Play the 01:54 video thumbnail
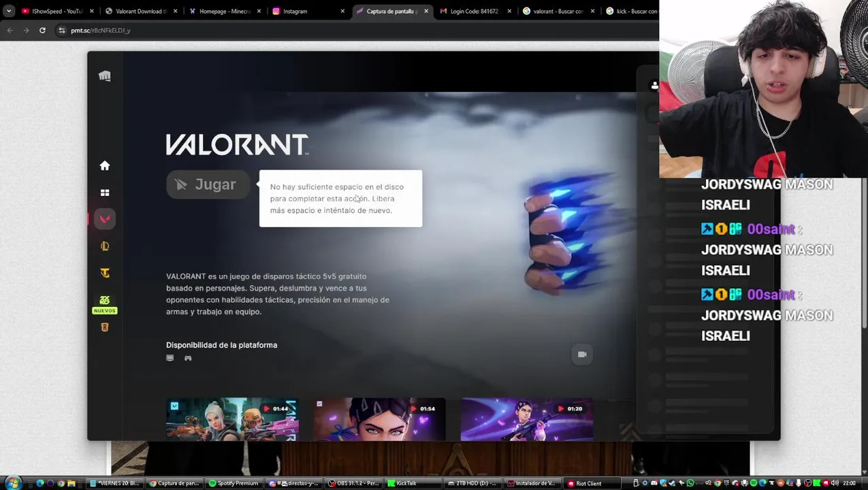Viewport: 868px width, 490px height. [x=379, y=419]
